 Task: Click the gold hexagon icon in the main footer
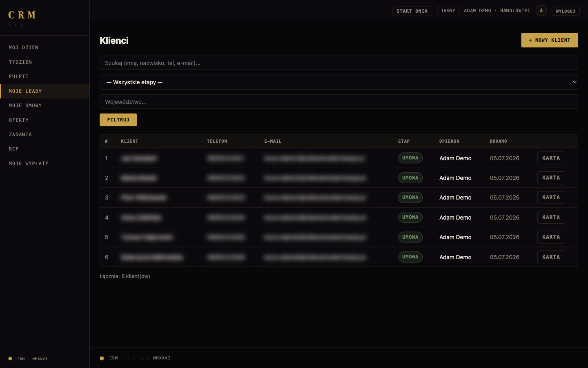click(102, 358)
